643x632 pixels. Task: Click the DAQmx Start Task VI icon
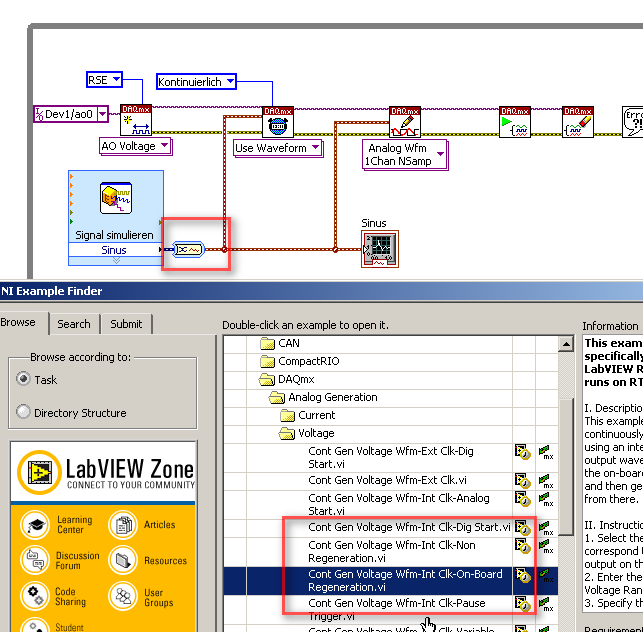515,122
